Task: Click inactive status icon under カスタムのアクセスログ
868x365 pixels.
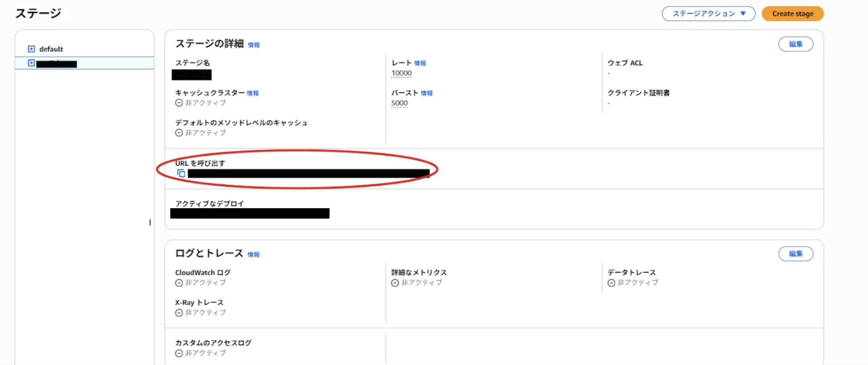Action: [179, 353]
